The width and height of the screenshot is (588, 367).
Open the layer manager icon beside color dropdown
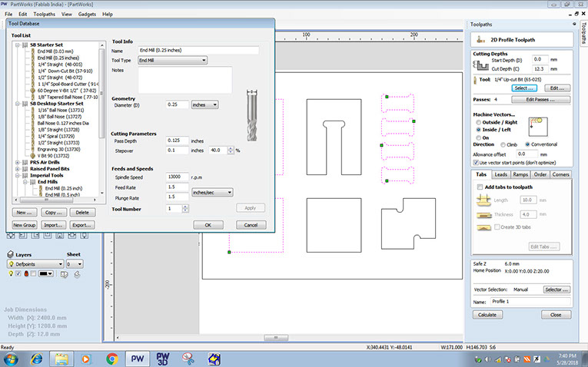click(x=65, y=274)
